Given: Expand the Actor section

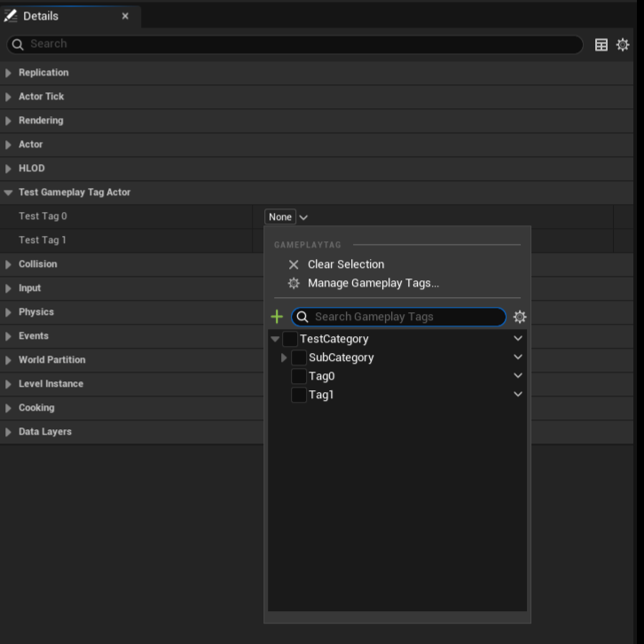Looking at the screenshot, I should 8,145.
